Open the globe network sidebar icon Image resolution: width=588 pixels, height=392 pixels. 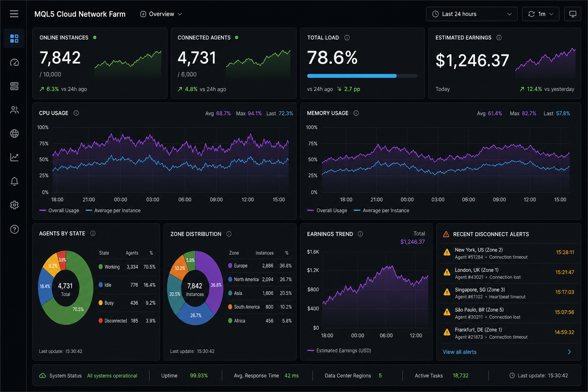[14, 134]
